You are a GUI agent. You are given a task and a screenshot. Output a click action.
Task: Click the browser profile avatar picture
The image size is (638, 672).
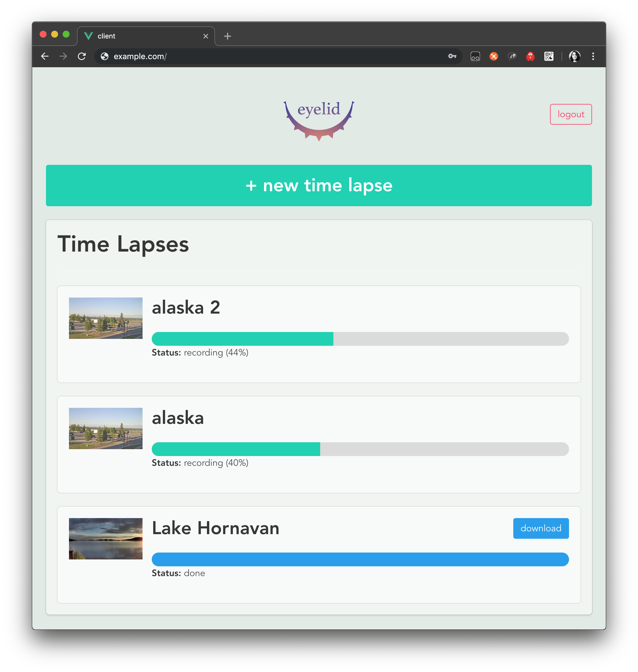(575, 56)
